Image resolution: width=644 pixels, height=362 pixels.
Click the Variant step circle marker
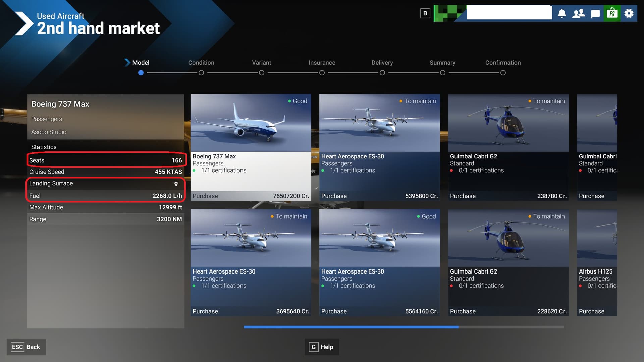tap(262, 73)
